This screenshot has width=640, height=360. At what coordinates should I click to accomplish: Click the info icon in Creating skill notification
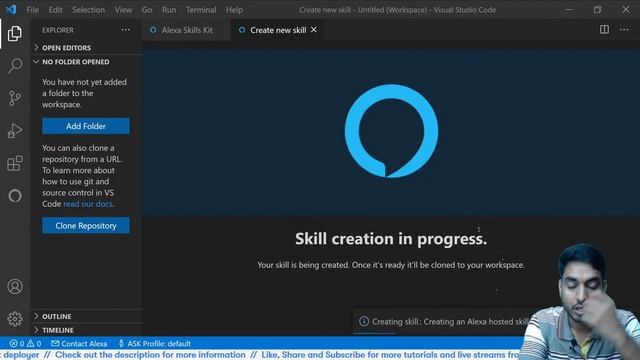364,322
